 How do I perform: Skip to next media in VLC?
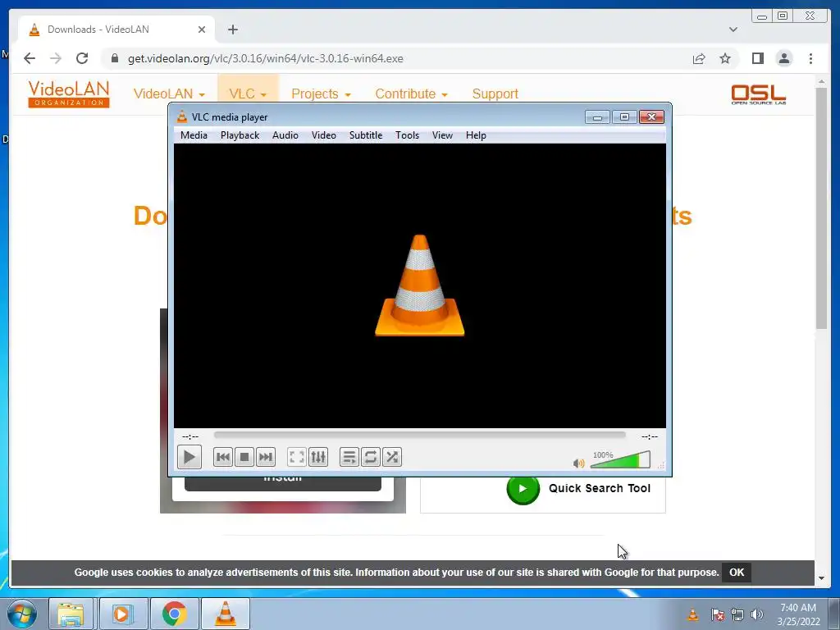point(266,457)
